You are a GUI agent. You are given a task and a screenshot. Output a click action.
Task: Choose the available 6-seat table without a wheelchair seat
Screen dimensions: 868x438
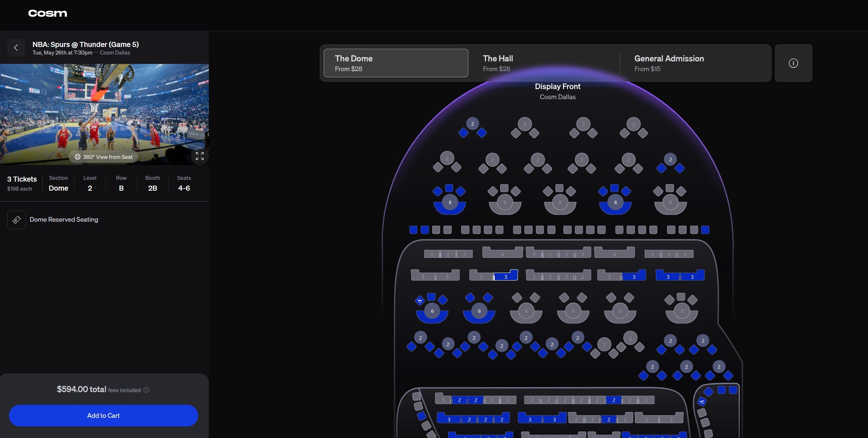(x=479, y=311)
